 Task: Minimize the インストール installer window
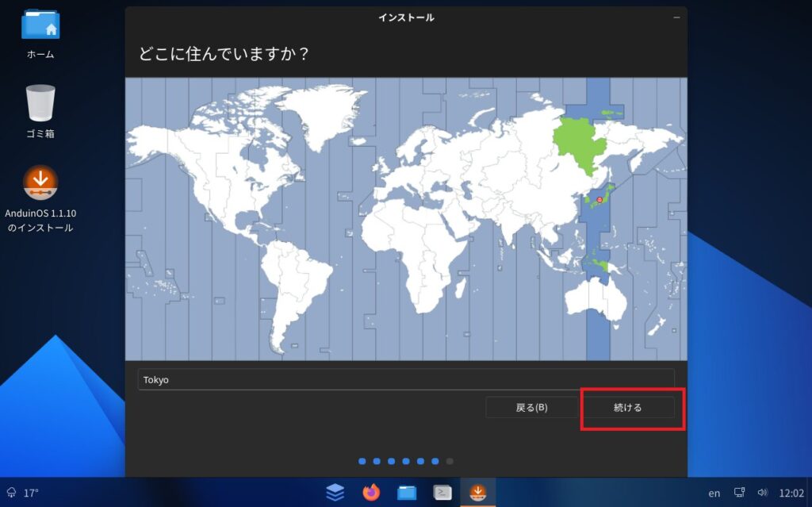pyautogui.click(x=676, y=17)
